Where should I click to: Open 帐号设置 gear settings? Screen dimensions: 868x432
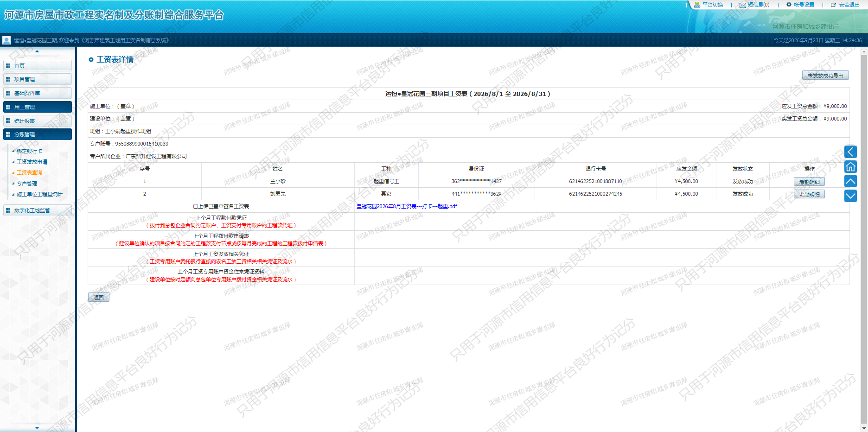[x=789, y=5]
